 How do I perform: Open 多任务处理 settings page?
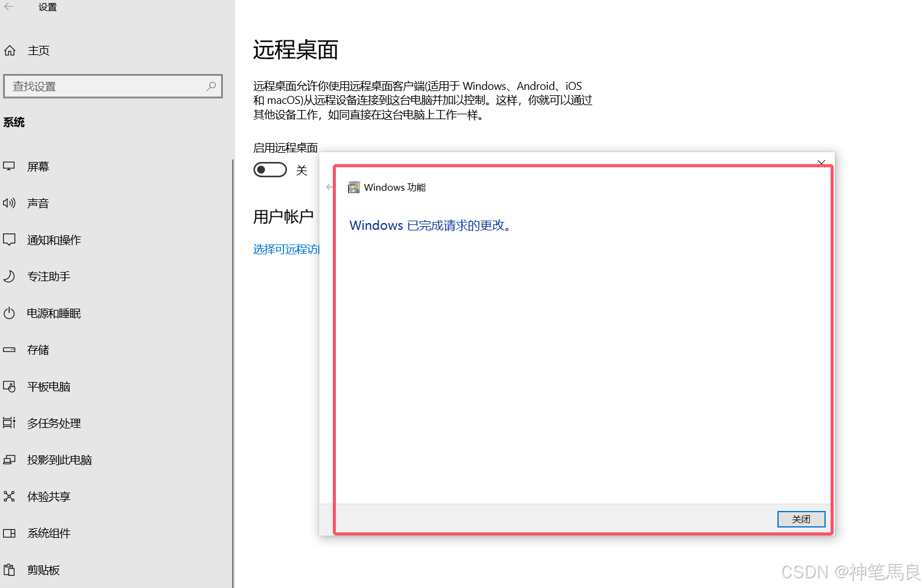(54, 424)
